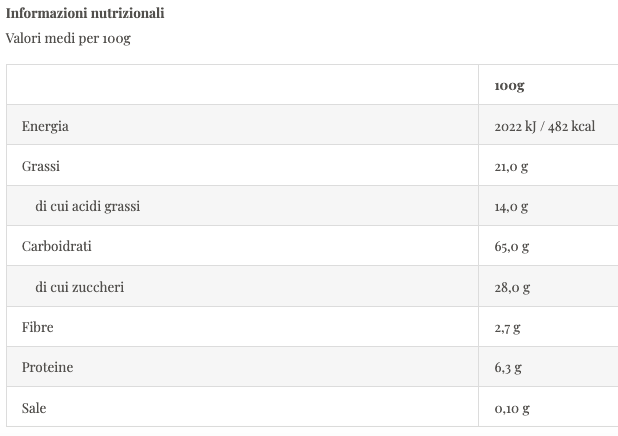This screenshot has width=618, height=436.
Task: Select the "Proteine" row label
Action: [47, 367]
